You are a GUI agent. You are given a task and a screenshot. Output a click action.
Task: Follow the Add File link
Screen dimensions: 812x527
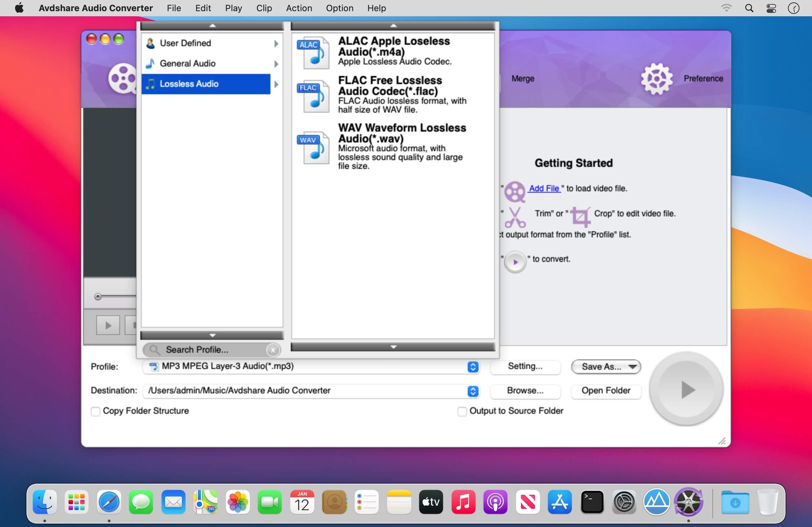tap(544, 189)
